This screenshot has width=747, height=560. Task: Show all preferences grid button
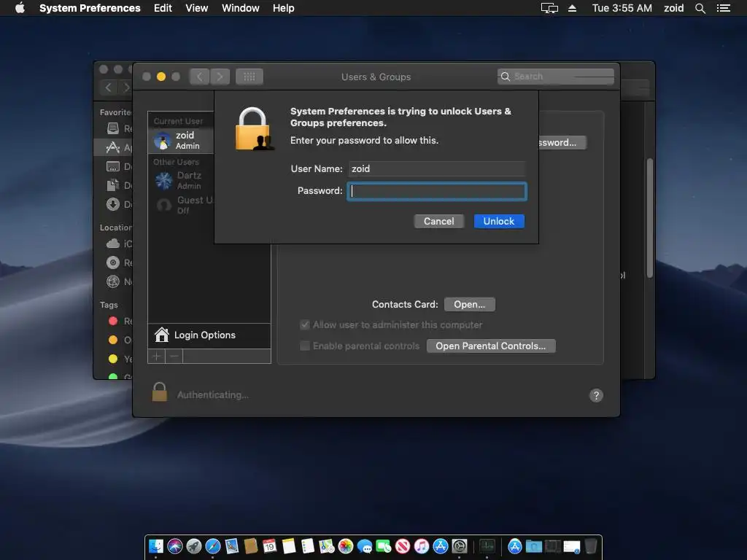249,77
